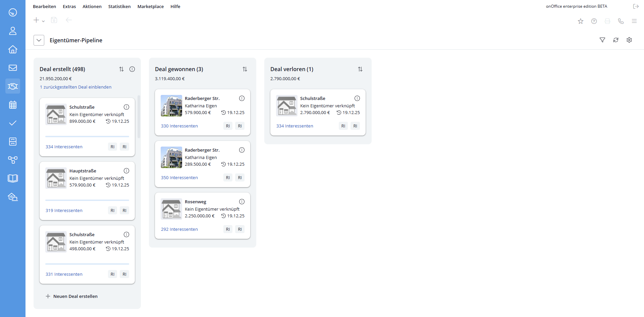This screenshot has height=317, width=644.
Task: Toggle sort order of Deal gewonnen column
Action: point(245,69)
